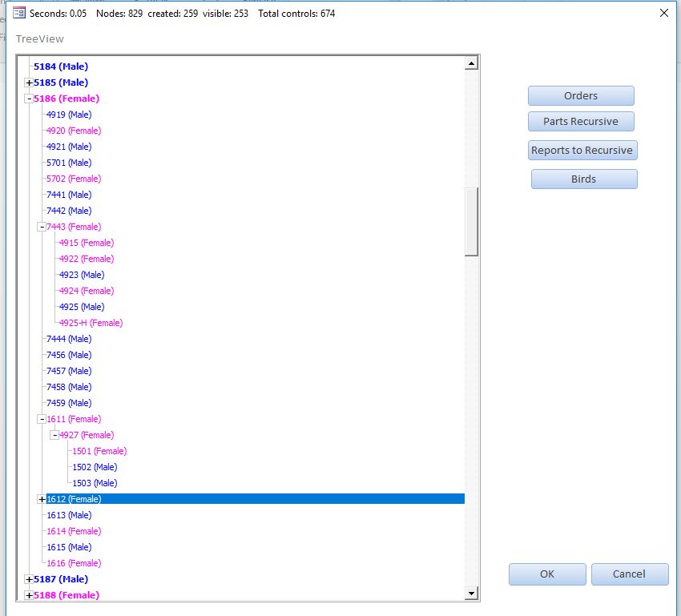Select the 4920 (Female) node
This screenshot has height=616, width=681.
tap(74, 131)
